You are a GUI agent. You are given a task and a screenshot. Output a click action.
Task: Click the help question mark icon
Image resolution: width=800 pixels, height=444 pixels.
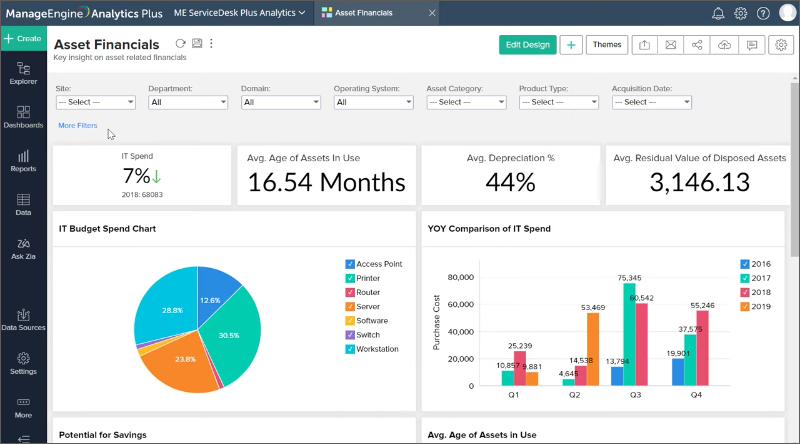click(x=763, y=13)
